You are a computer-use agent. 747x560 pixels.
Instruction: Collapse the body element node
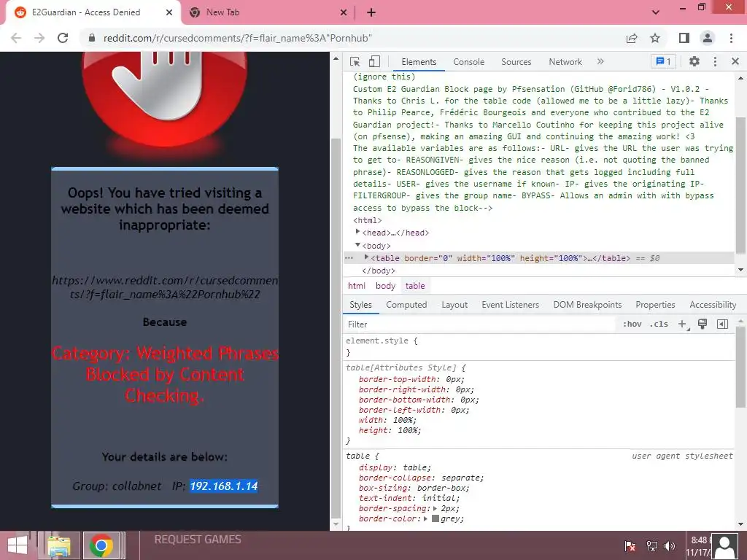click(357, 245)
